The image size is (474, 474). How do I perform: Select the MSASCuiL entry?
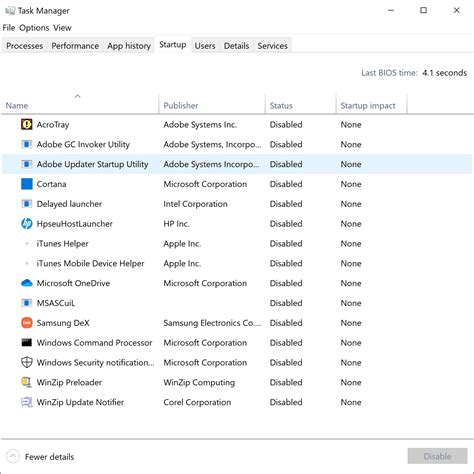(56, 303)
